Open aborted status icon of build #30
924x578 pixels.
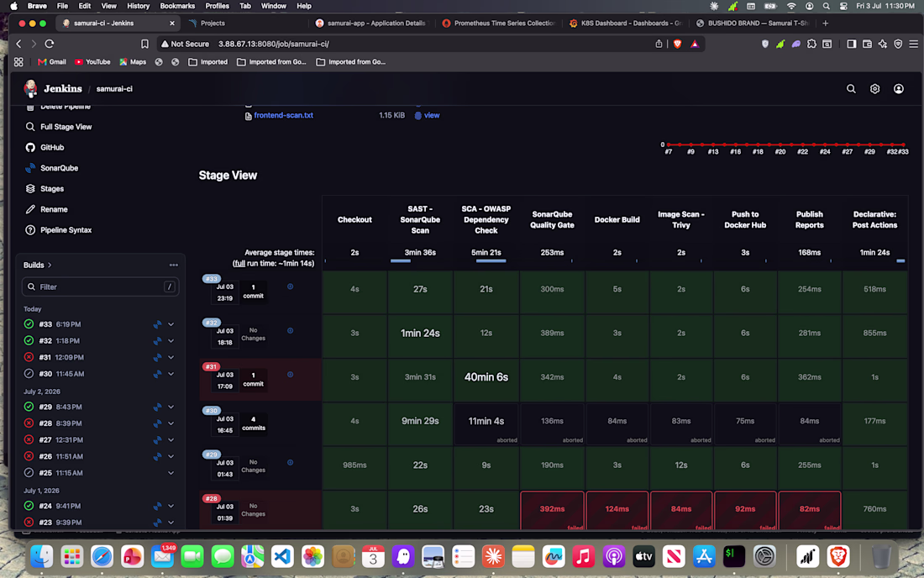click(29, 374)
